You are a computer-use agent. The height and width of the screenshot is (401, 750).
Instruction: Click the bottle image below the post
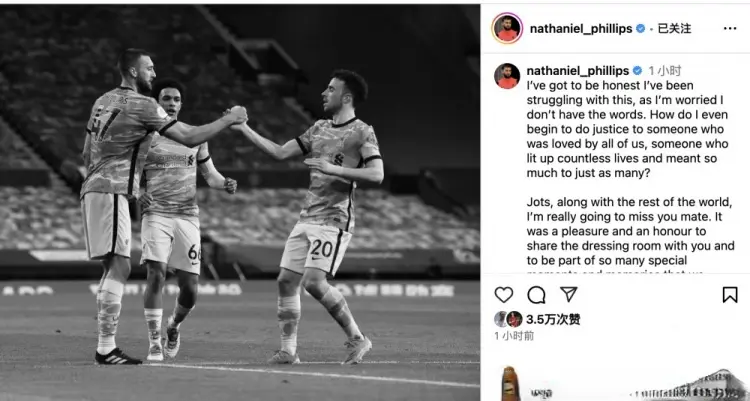point(509,383)
